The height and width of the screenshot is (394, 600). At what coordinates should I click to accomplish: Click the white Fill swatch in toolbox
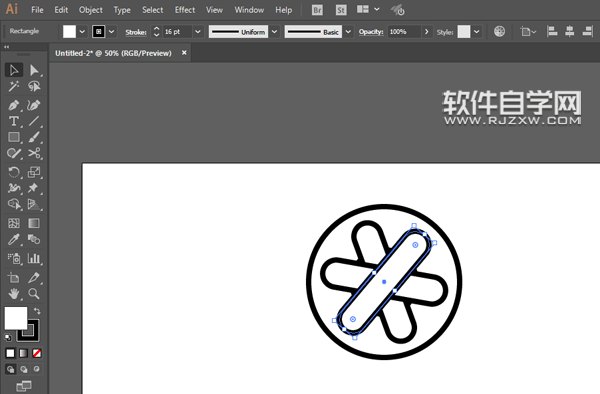tap(16, 318)
